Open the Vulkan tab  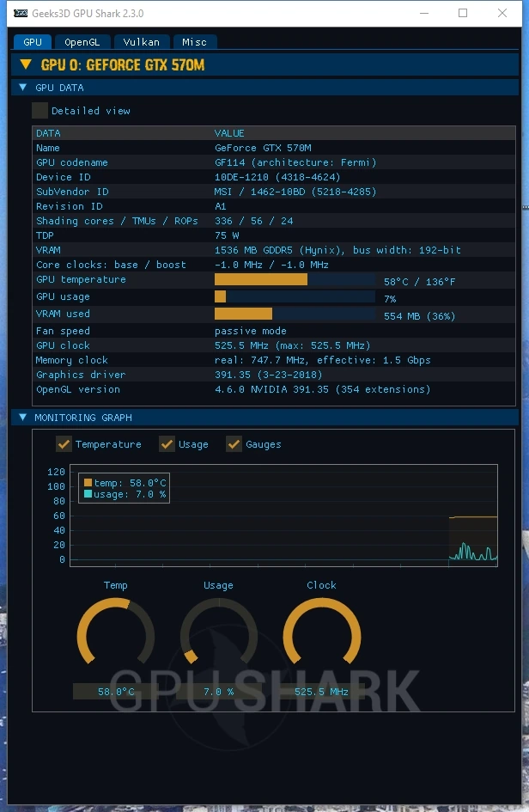[142, 42]
